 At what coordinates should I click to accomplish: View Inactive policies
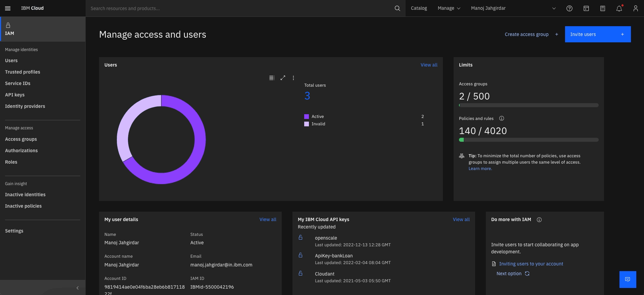24,206
